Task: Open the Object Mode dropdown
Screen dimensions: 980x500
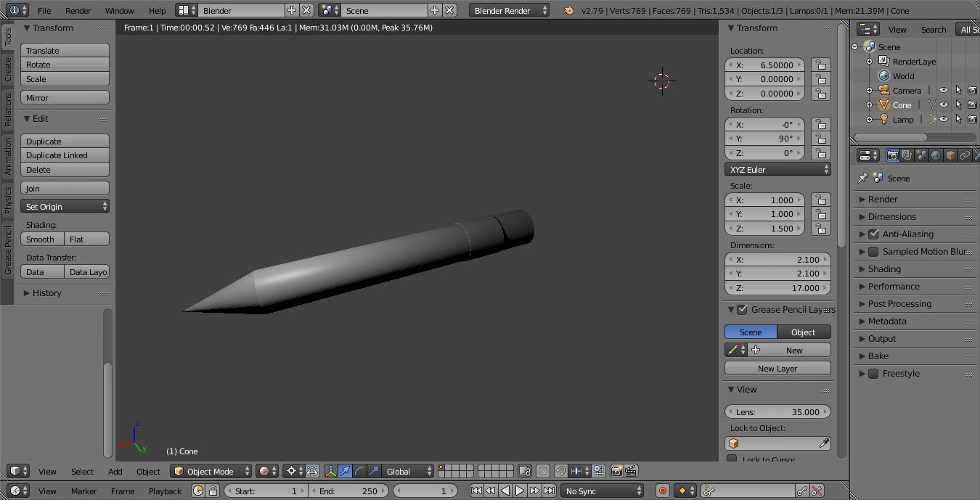Action: [x=211, y=471]
